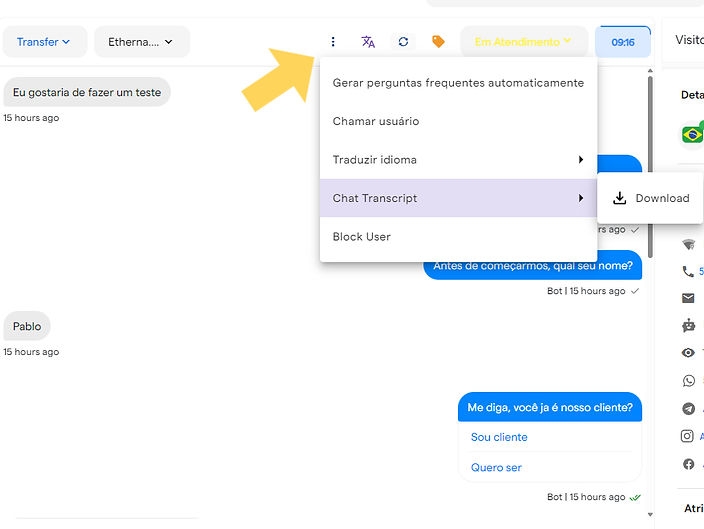Click the robot bot icon in sidebar
This screenshot has height=529, width=704.
point(688,325)
